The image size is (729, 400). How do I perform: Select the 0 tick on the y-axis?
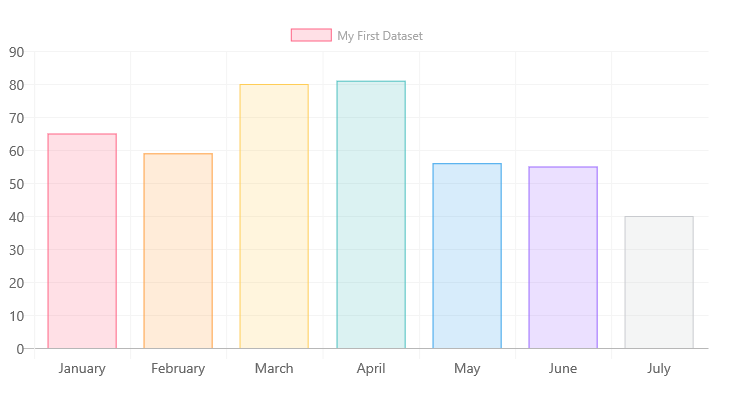point(20,349)
